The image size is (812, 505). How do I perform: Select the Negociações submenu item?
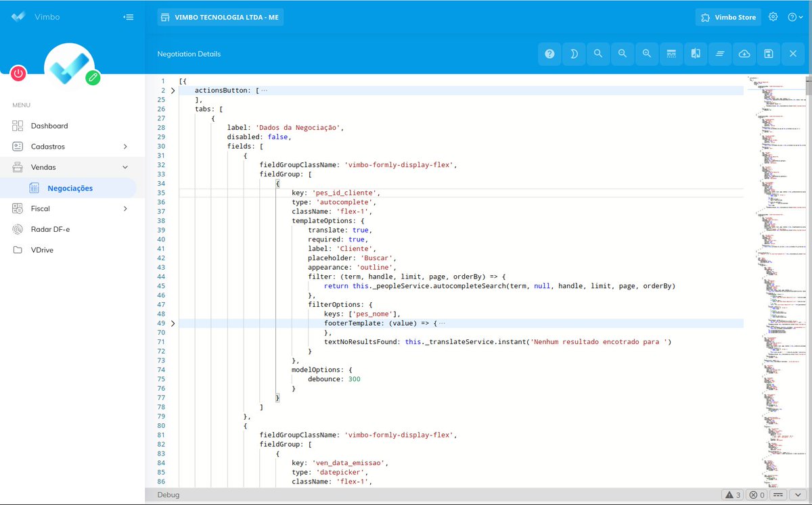click(70, 188)
